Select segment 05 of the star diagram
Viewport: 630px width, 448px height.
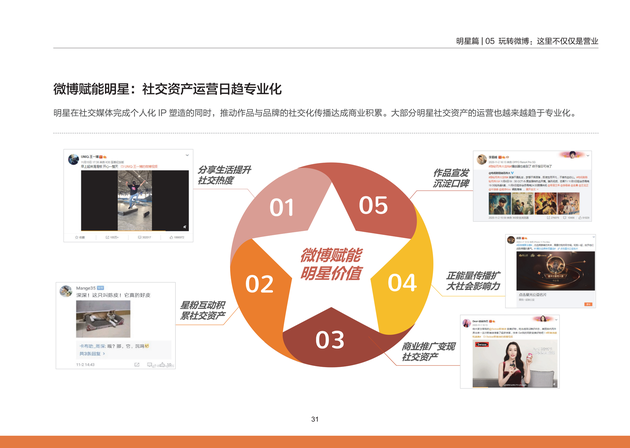coord(373,205)
